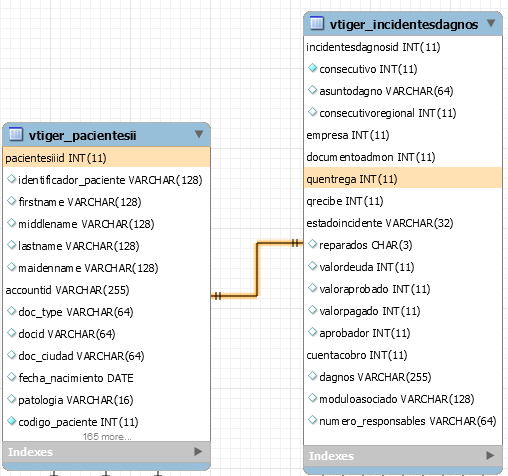Select the vtiger_incidentesdagnos table title

[x=404, y=24]
